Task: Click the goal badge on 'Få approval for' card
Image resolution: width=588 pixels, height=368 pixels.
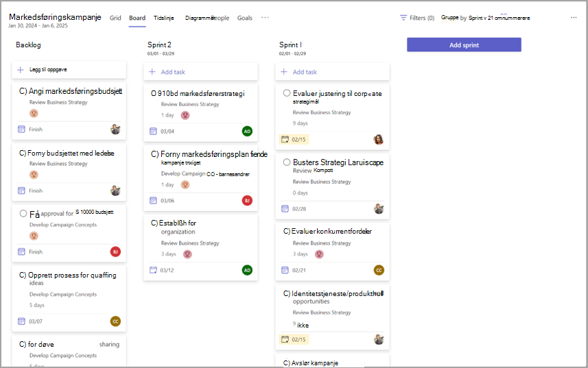Action: pos(34,236)
